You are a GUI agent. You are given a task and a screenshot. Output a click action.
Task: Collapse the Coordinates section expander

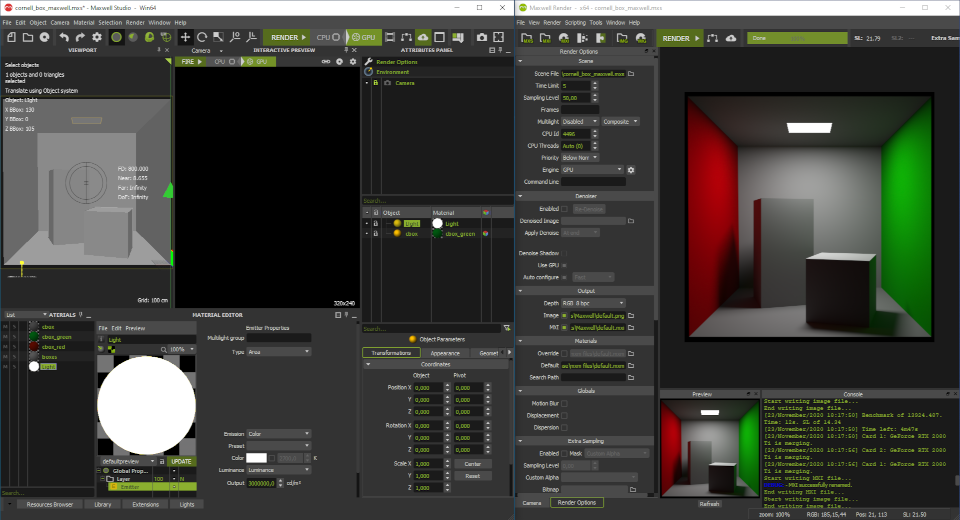368,364
